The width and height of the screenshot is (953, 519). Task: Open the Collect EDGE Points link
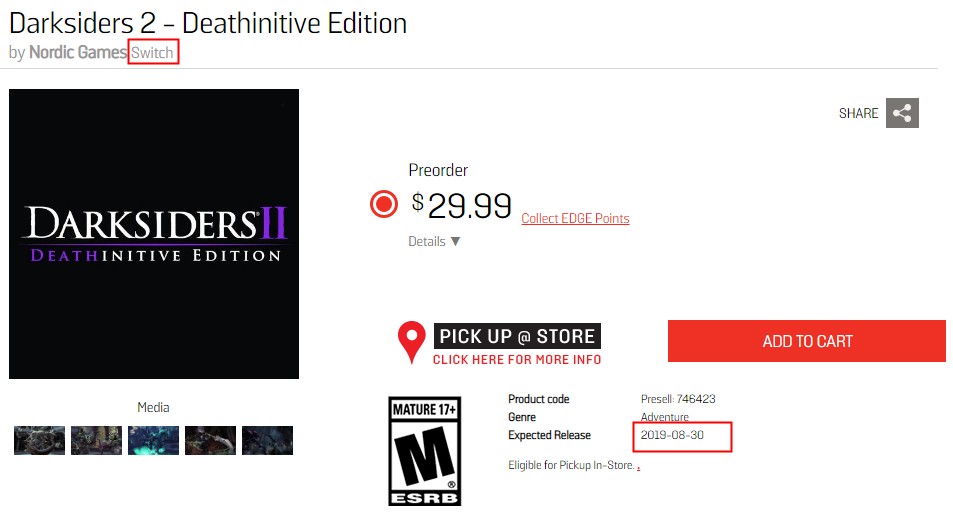tap(575, 219)
